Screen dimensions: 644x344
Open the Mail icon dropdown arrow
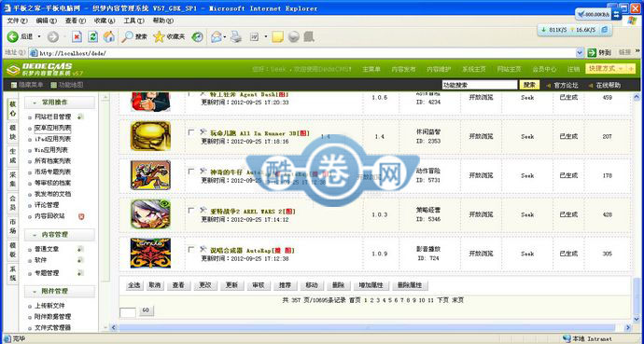pos(225,37)
